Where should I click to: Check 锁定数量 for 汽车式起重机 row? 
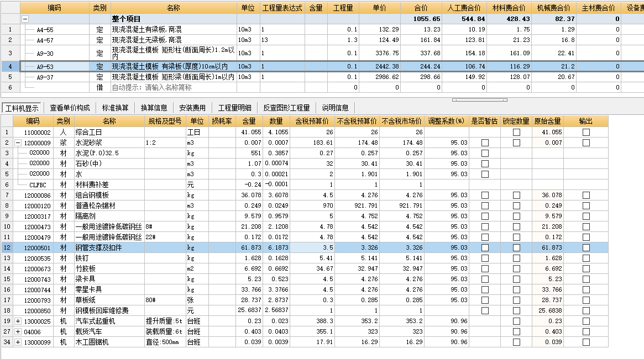coord(517,321)
